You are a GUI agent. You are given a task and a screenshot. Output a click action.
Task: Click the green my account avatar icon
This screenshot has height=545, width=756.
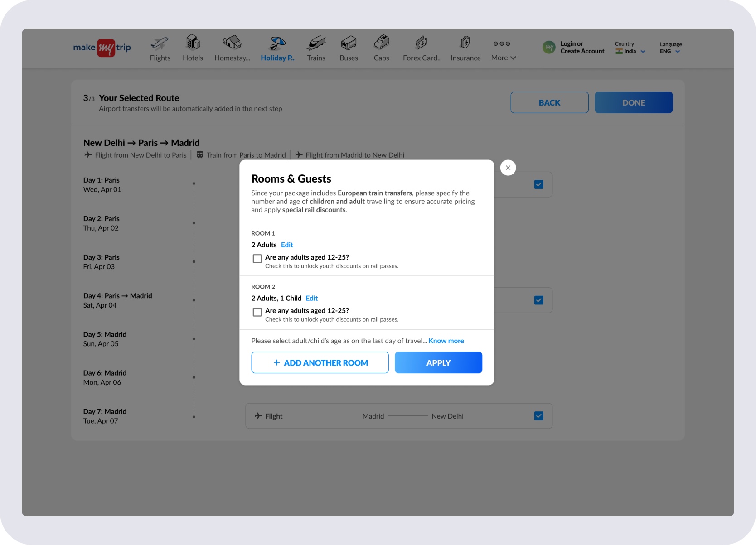click(x=549, y=47)
